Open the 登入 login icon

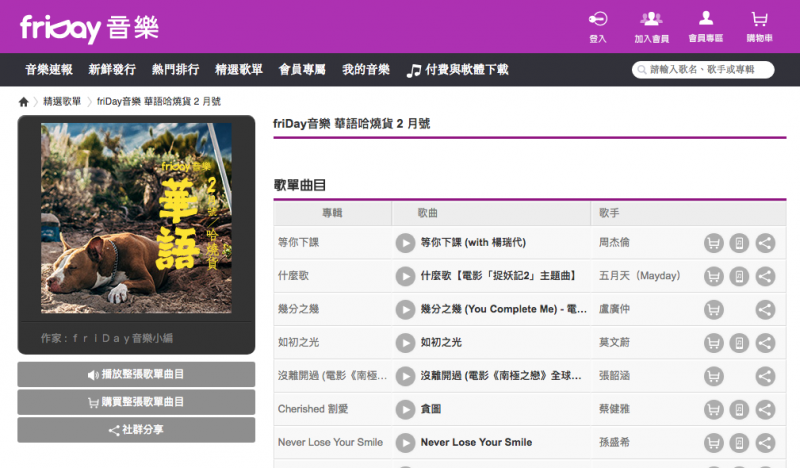pos(597,27)
